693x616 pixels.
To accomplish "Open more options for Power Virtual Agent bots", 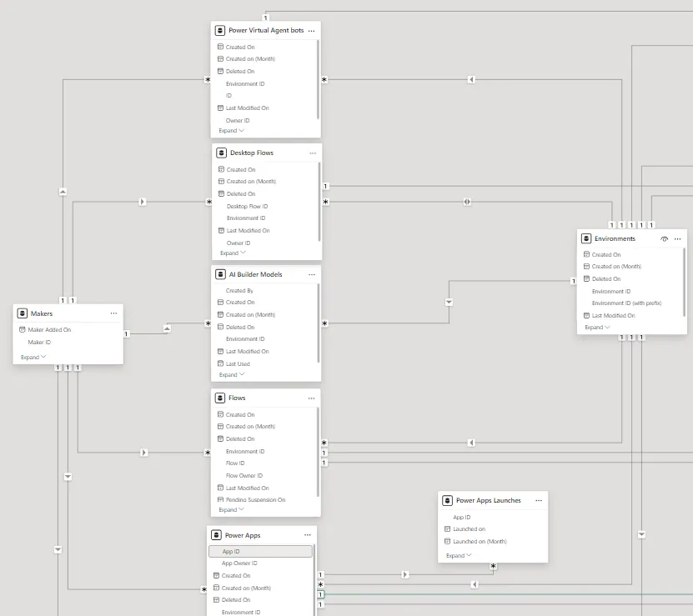I will (312, 31).
